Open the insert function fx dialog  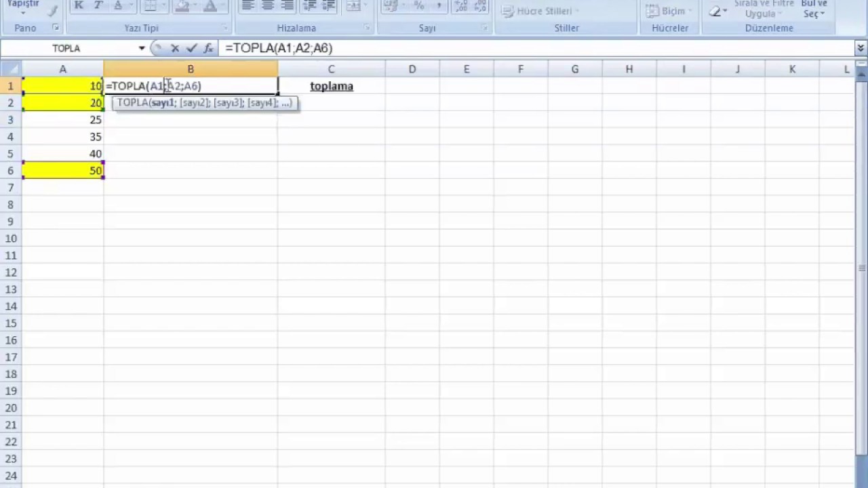click(x=208, y=48)
